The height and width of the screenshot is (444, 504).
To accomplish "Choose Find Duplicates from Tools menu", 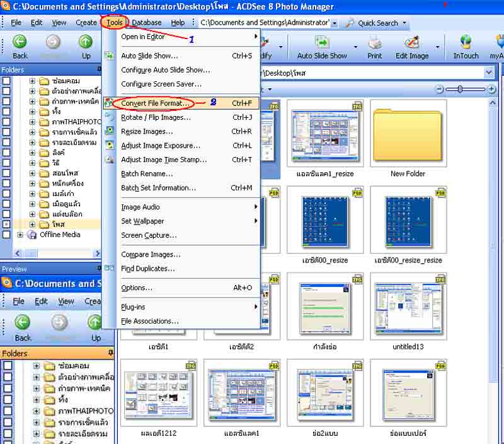I will 181,268.
